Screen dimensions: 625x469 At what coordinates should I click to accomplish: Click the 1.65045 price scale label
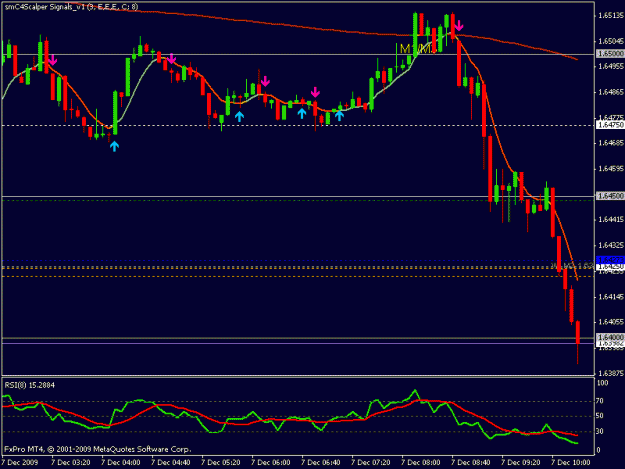click(611, 41)
